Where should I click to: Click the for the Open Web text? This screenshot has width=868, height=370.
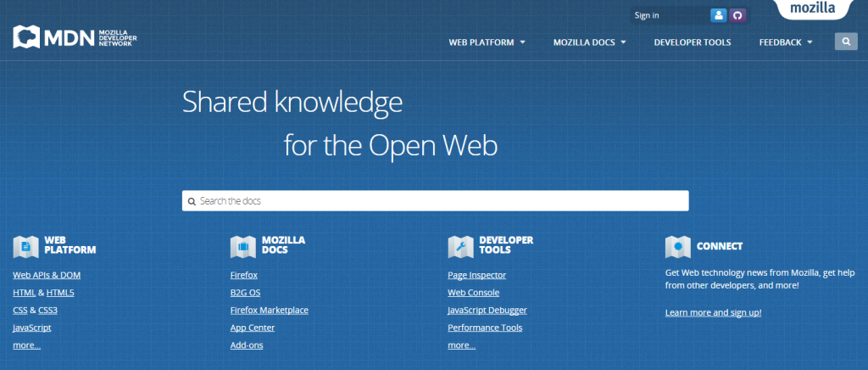click(390, 146)
